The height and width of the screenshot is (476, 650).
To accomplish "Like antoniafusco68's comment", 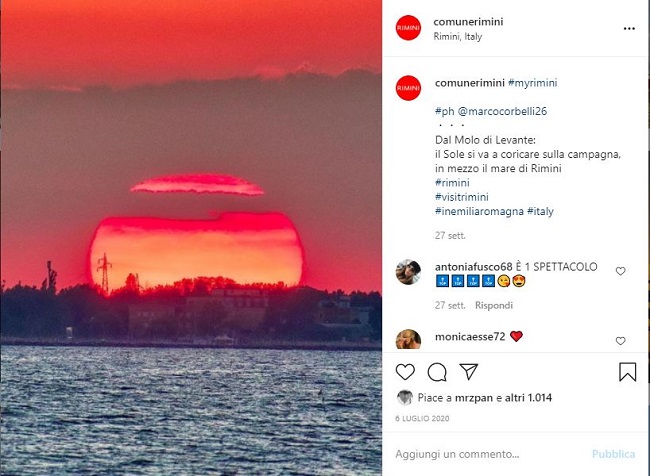I will (621, 271).
